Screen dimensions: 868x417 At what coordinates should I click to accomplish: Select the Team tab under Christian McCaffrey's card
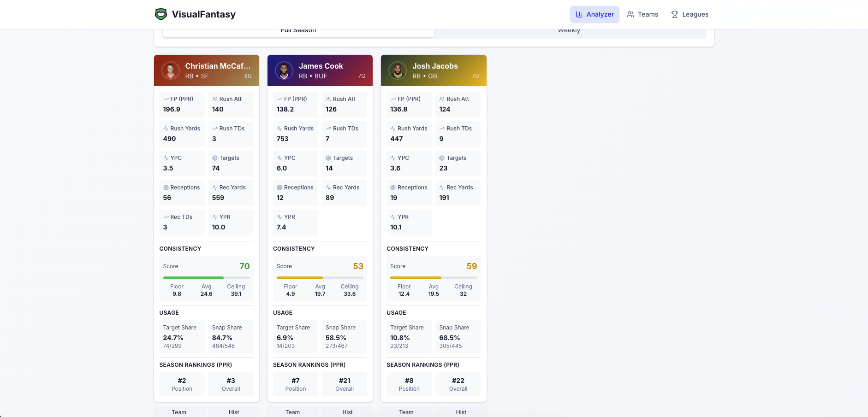pyautogui.click(x=179, y=412)
